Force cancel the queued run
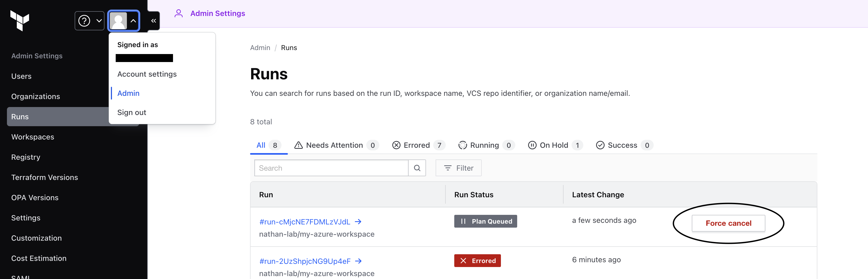Viewport: 868px width, 279px height. (728, 223)
